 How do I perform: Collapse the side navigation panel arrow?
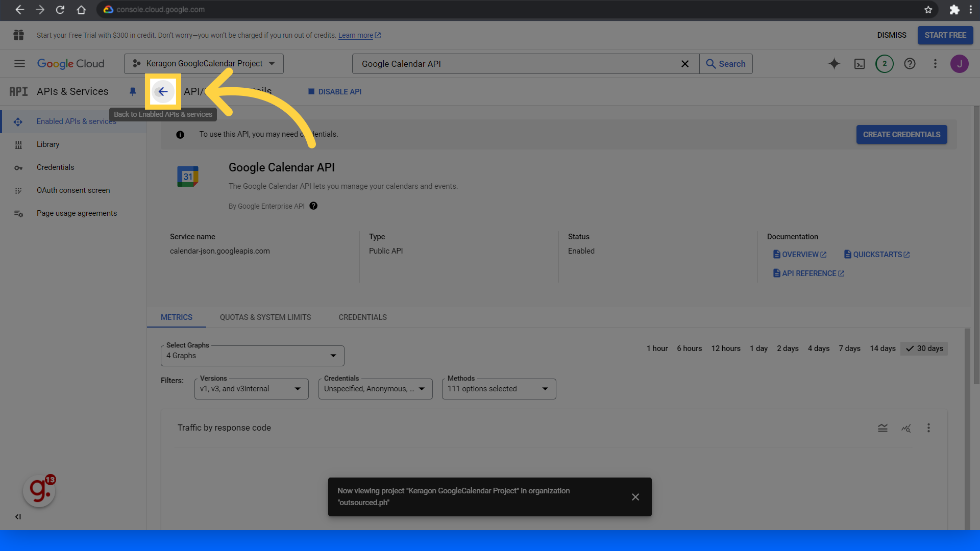[18, 517]
